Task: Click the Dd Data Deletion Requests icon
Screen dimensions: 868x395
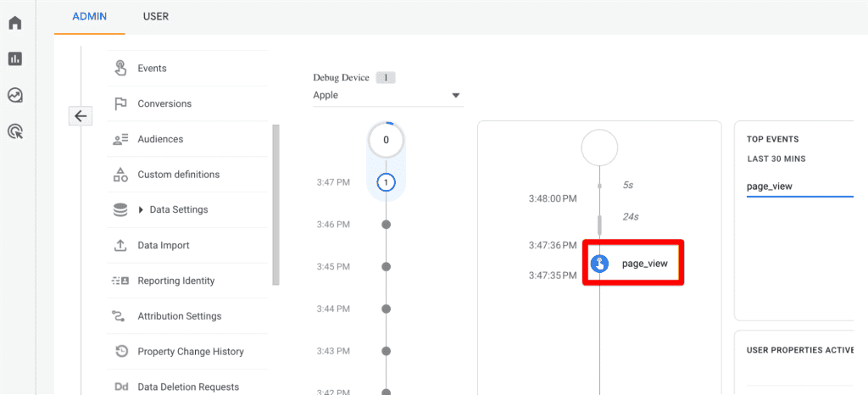Action: tap(120, 387)
